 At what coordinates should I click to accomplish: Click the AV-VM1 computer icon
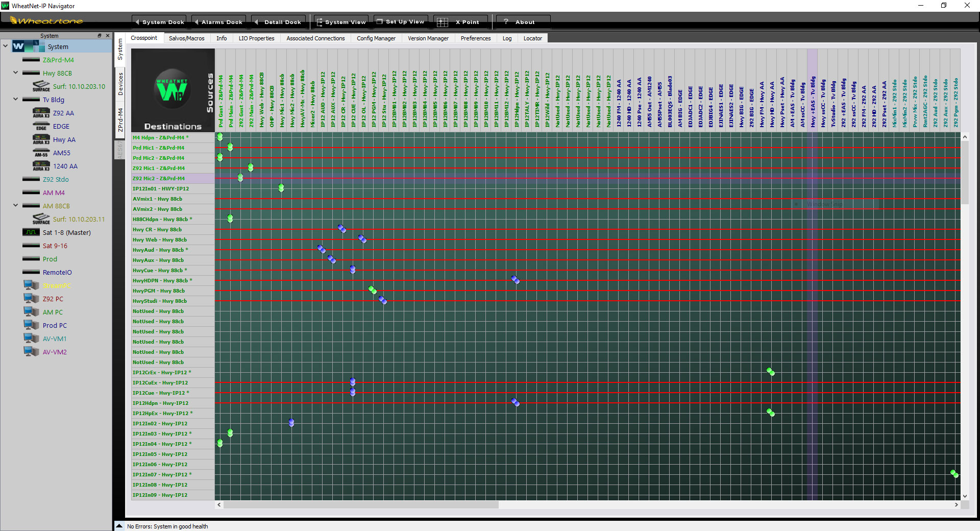pos(31,339)
